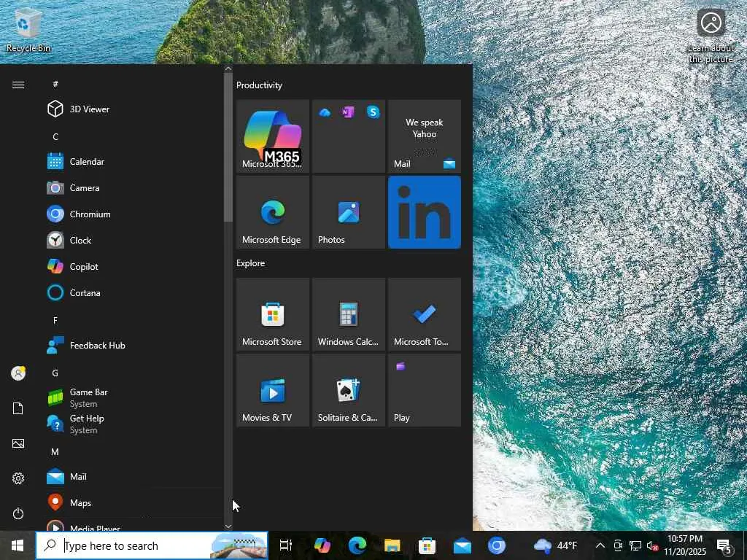This screenshot has height=560, width=747.
Task: Open Copilot from the app list
Action: click(133, 266)
